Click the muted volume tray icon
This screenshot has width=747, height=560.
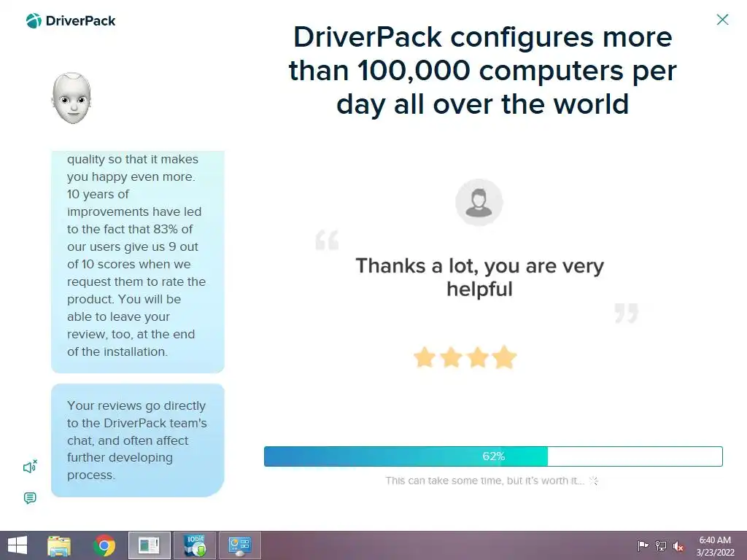[x=678, y=546]
